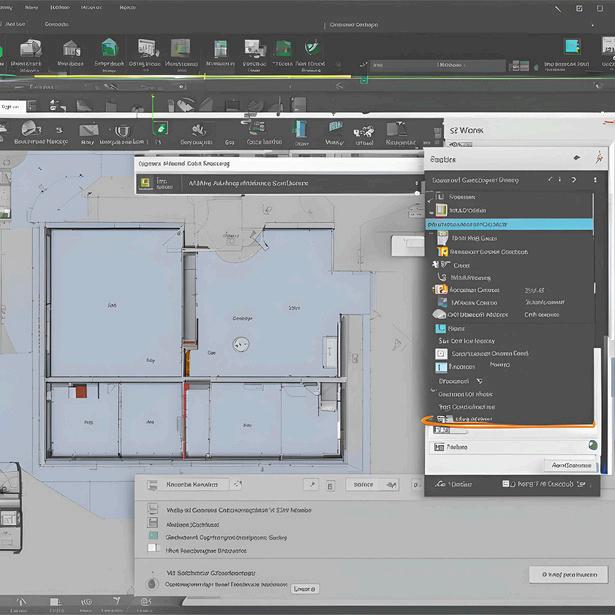
Task: Open the Srotics tab in the right panel
Action: click(x=443, y=159)
